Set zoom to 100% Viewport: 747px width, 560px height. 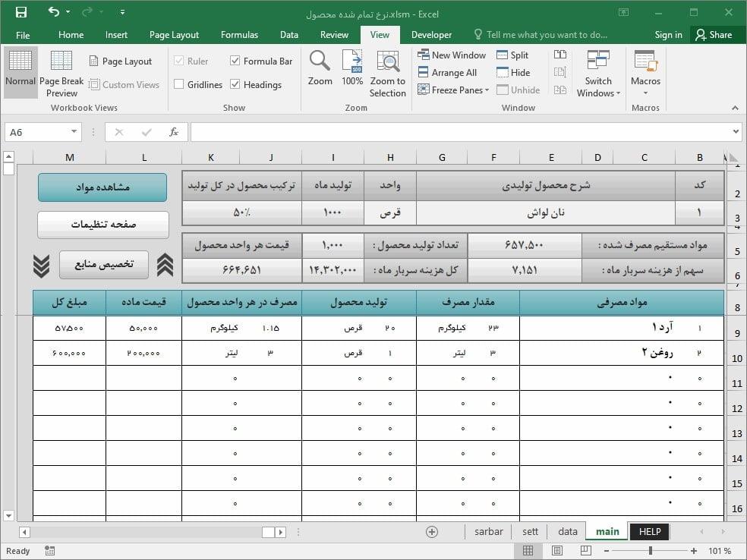pyautogui.click(x=352, y=68)
